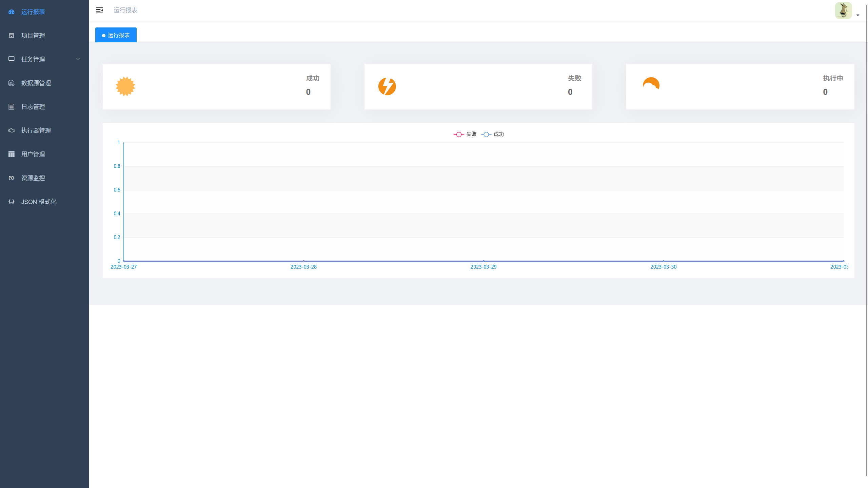Click the 资源监控 monitoring icon
This screenshot has height=488, width=868.
pyautogui.click(x=11, y=178)
